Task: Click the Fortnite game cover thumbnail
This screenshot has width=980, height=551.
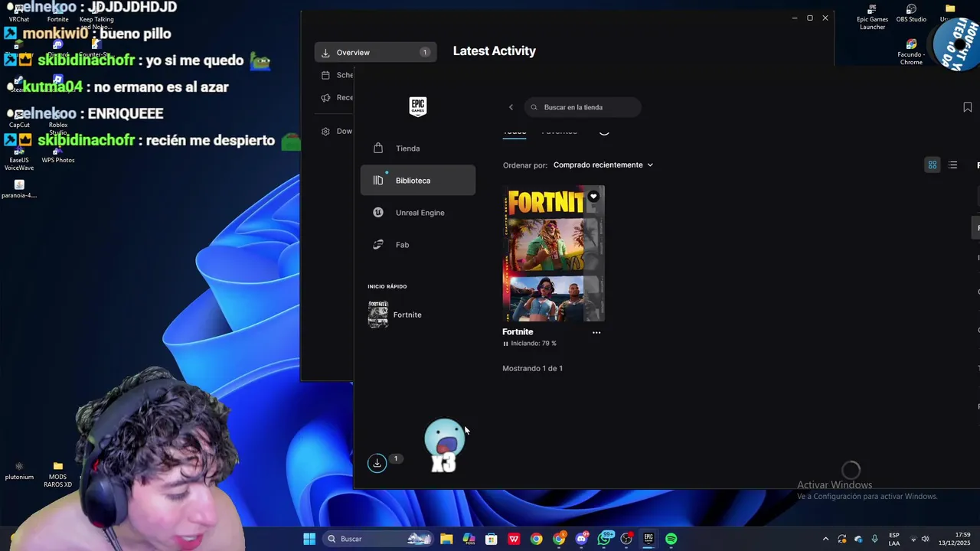Action: coord(554,253)
